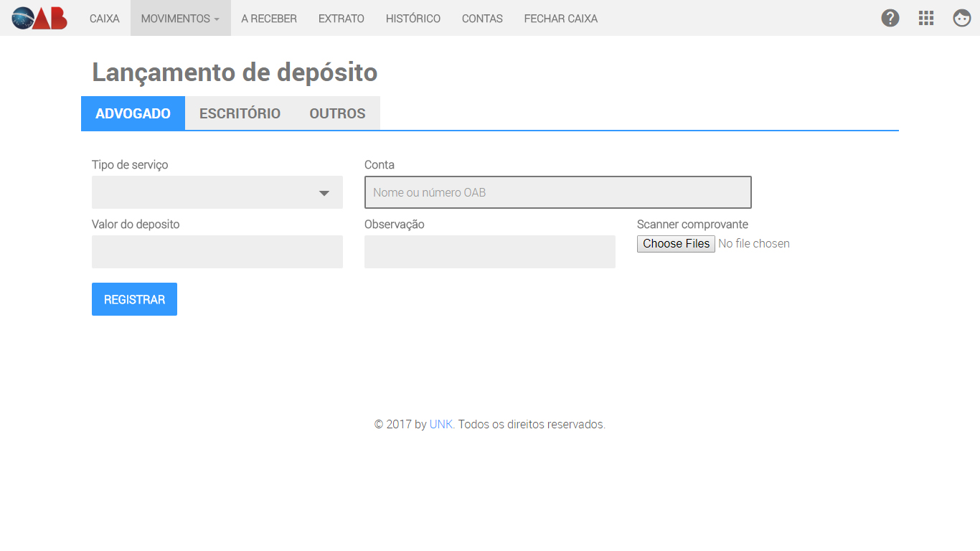
Task: Select the Advogado tab
Action: pos(133,113)
